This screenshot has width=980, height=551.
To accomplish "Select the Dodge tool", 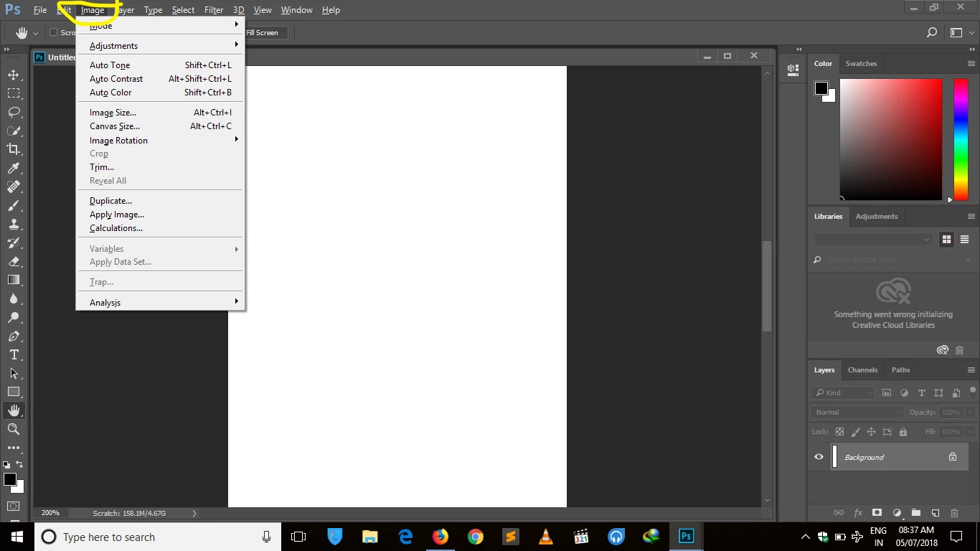I will pos(14,317).
